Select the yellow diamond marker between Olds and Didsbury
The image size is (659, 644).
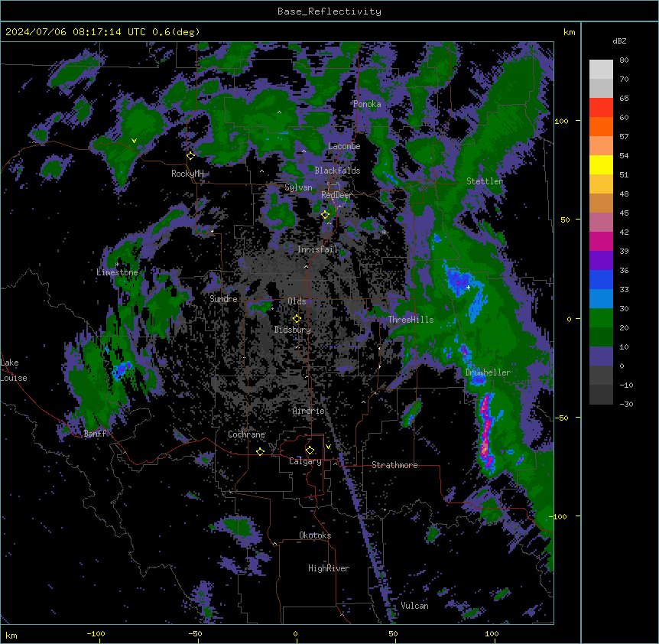click(297, 318)
